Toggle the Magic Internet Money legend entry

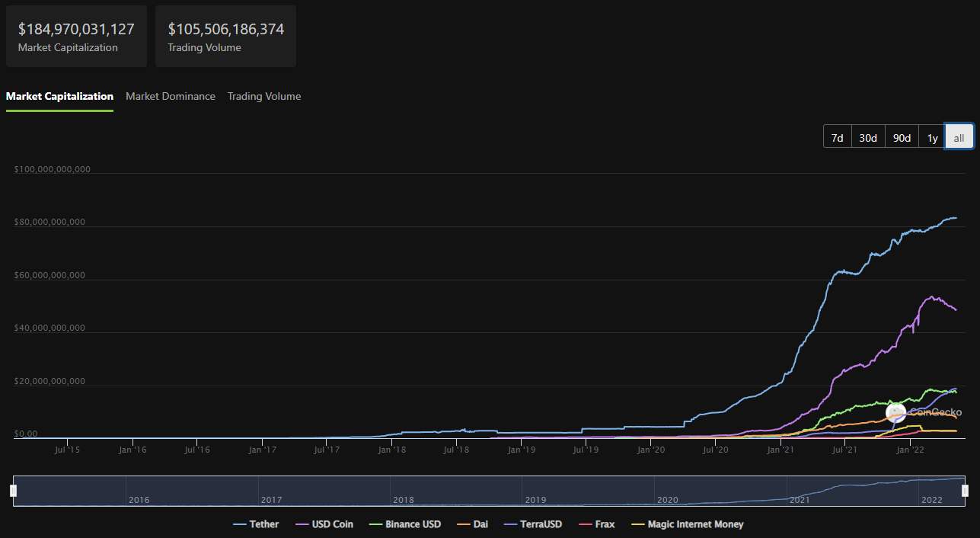click(686, 524)
